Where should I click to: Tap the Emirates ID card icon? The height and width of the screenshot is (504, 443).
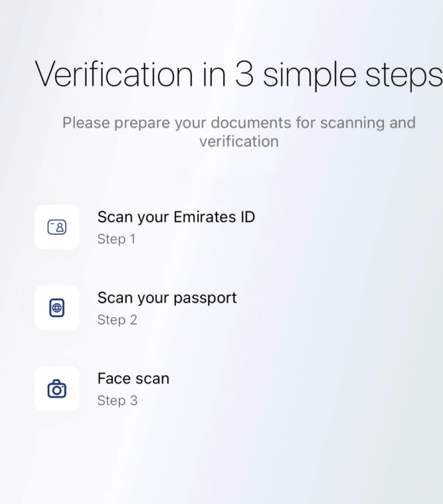[57, 227]
